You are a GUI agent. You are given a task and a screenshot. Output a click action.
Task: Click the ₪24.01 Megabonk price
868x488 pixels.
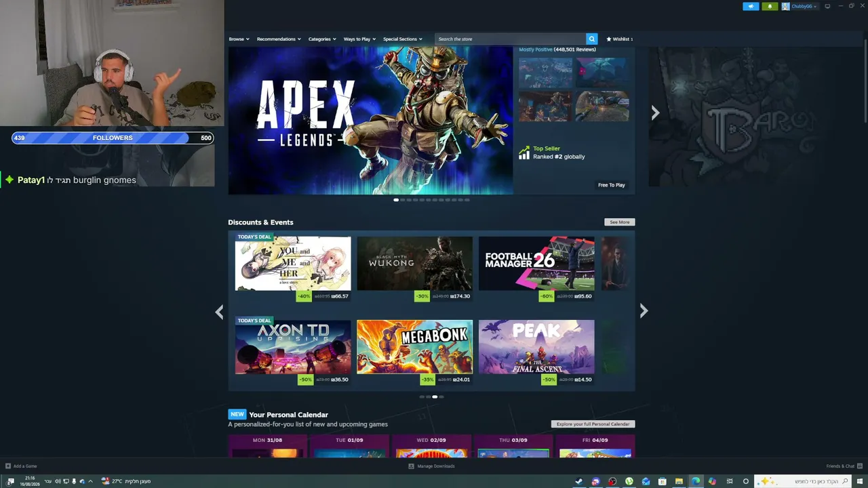[x=462, y=380]
